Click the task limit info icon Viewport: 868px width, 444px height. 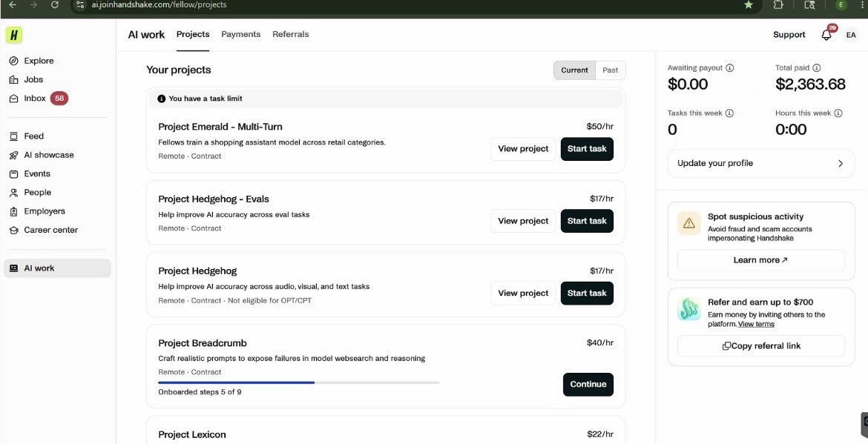click(161, 99)
